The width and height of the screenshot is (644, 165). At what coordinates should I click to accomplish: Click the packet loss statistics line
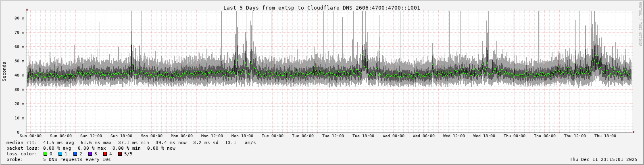[91, 148]
